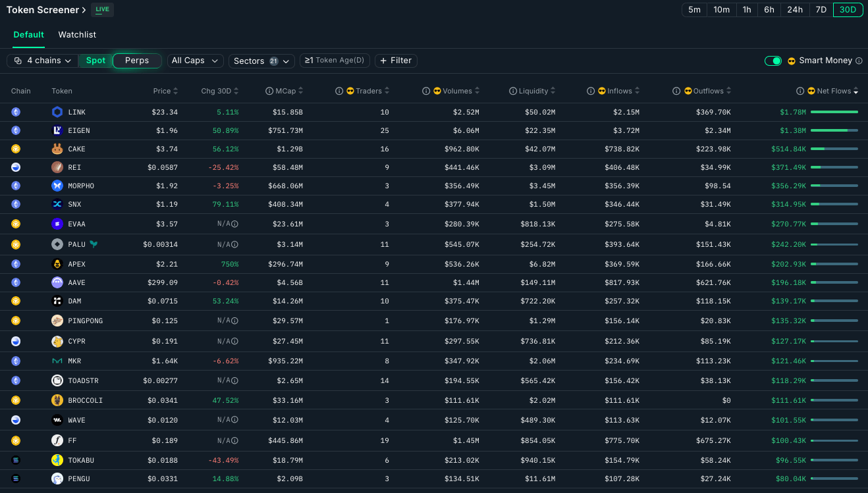Click the N/A info icon in EVAA row
This screenshot has height=493, width=868.
(x=235, y=224)
